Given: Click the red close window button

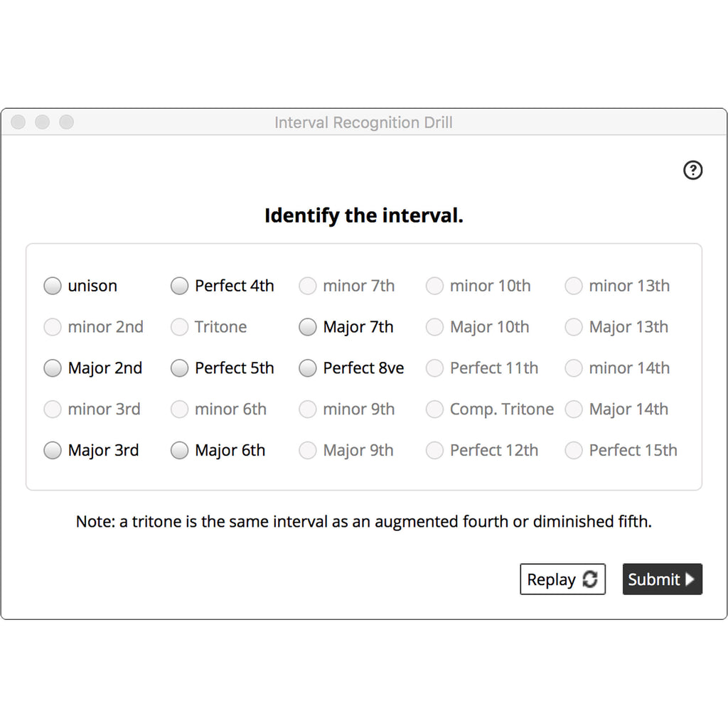Looking at the screenshot, I should click(x=18, y=122).
